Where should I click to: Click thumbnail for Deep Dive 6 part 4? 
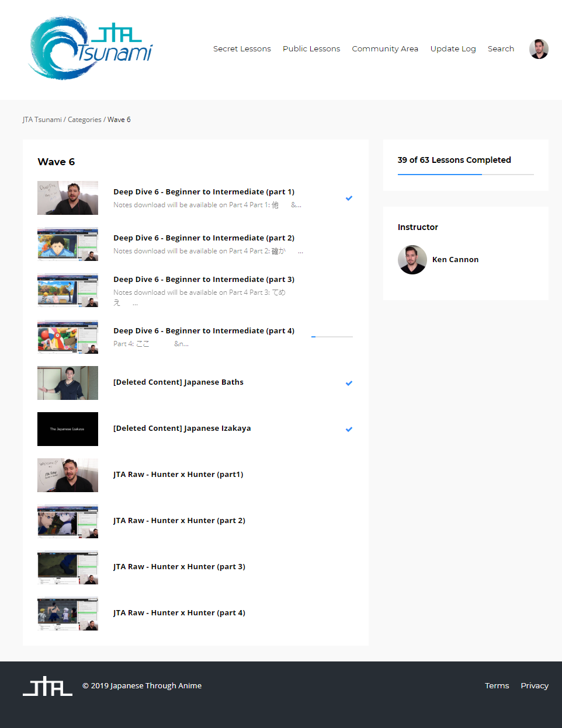[68, 337]
